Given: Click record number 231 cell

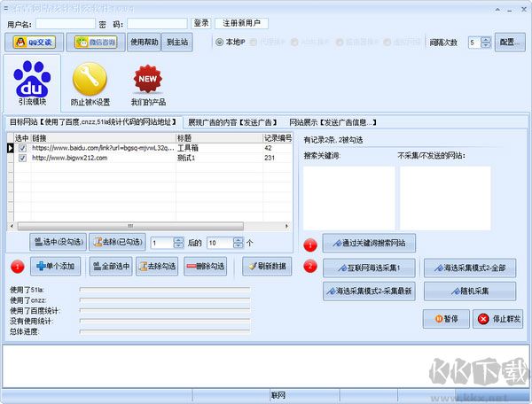Looking at the screenshot, I should coord(278,158).
